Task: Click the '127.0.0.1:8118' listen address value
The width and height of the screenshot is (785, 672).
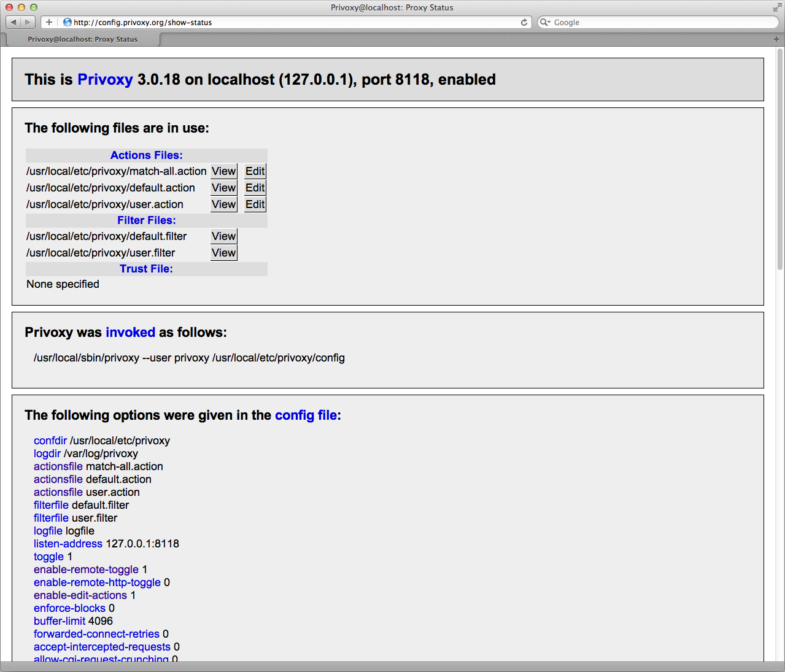Action: (142, 544)
